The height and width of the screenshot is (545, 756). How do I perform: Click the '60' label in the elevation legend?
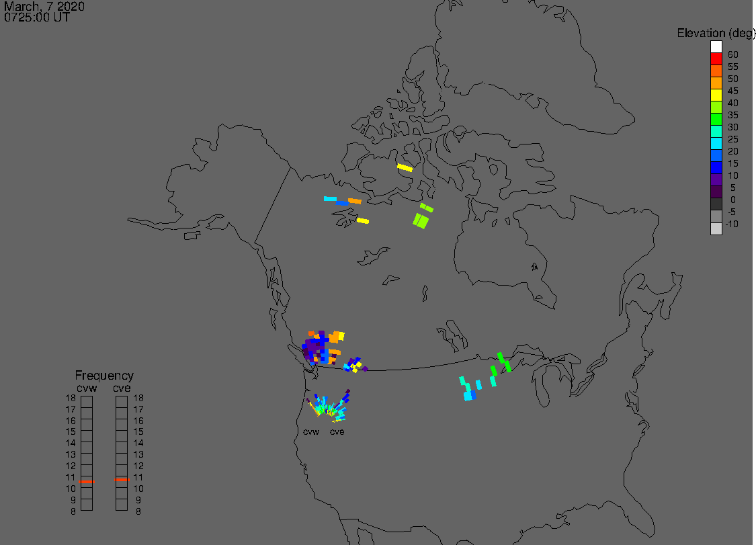(x=733, y=54)
